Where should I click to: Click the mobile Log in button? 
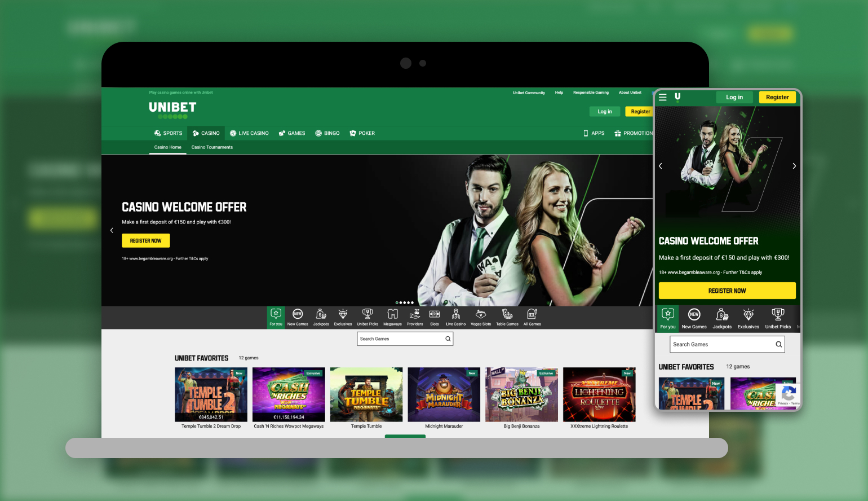click(x=734, y=97)
